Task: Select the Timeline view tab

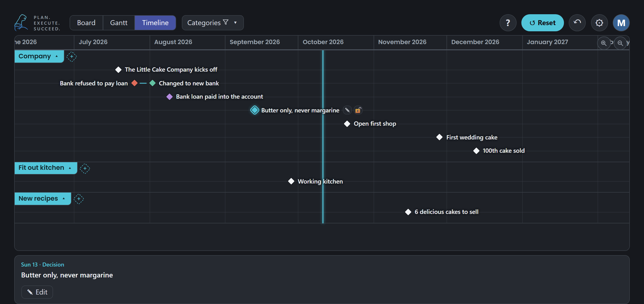Action: (155, 23)
